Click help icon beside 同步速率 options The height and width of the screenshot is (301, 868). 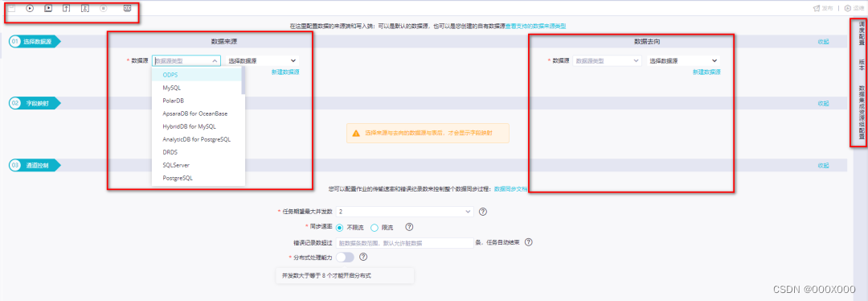click(x=410, y=227)
